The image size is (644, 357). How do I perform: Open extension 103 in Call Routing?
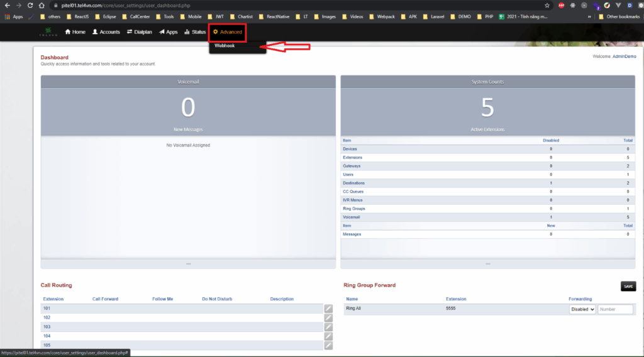click(47, 327)
